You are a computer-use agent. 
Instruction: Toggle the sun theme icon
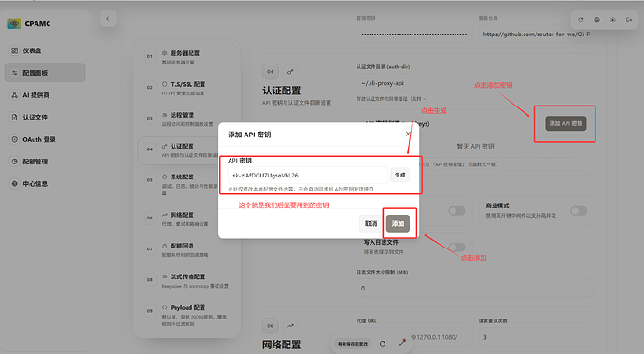(x=613, y=20)
